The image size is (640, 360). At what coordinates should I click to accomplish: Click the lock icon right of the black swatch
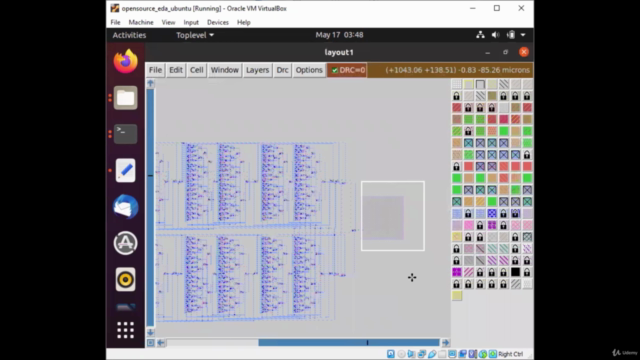[x=527, y=272]
